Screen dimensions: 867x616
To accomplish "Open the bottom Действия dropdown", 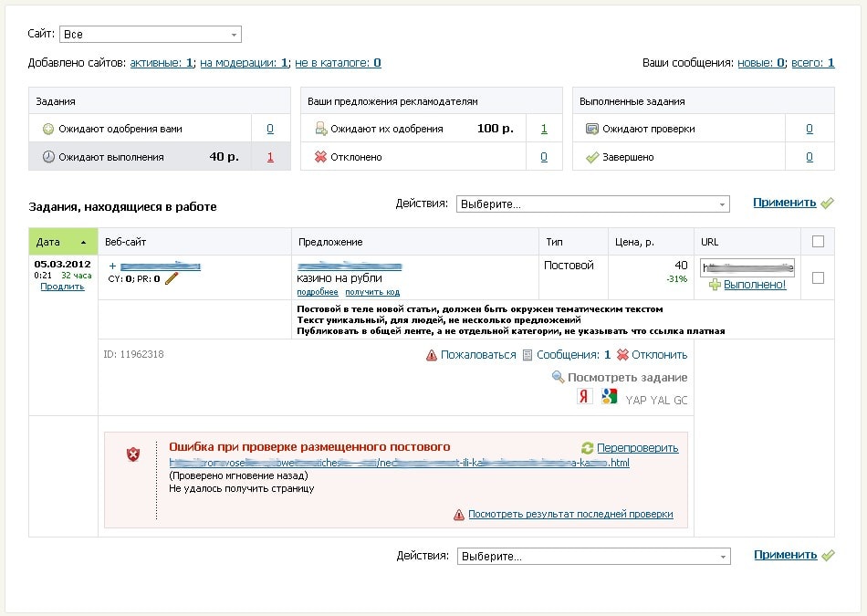I will pos(593,557).
